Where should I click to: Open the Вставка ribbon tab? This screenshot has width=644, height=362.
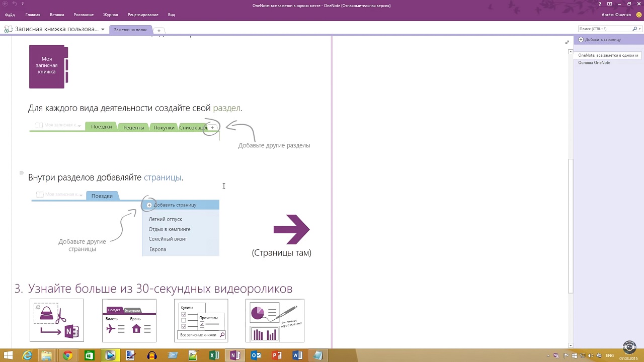pyautogui.click(x=57, y=15)
